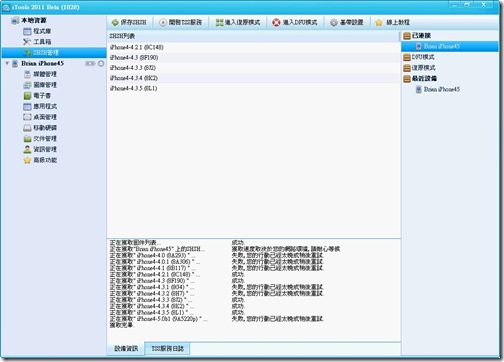Open 高級功能 advanced features star icon

(x=27, y=160)
